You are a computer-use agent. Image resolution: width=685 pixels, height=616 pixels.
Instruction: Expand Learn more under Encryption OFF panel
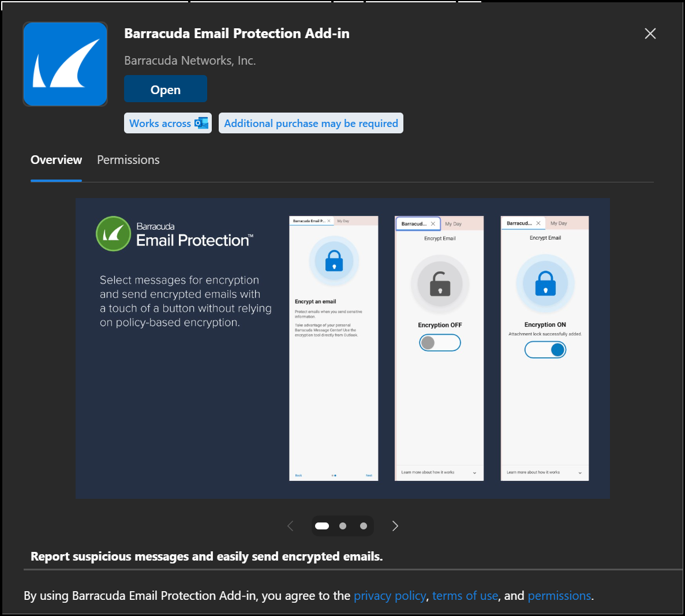click(x=439, y=472)
